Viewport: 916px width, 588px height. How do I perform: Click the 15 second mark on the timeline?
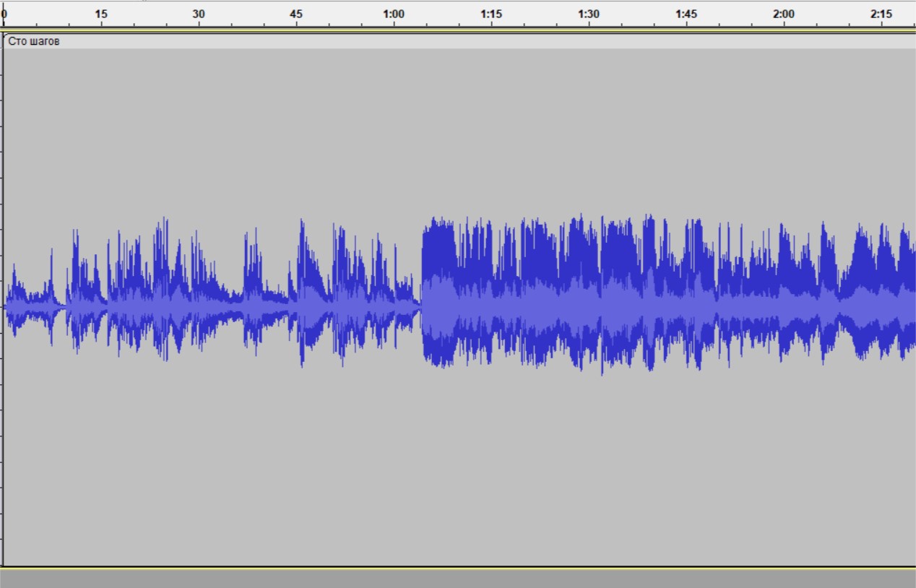101,14
